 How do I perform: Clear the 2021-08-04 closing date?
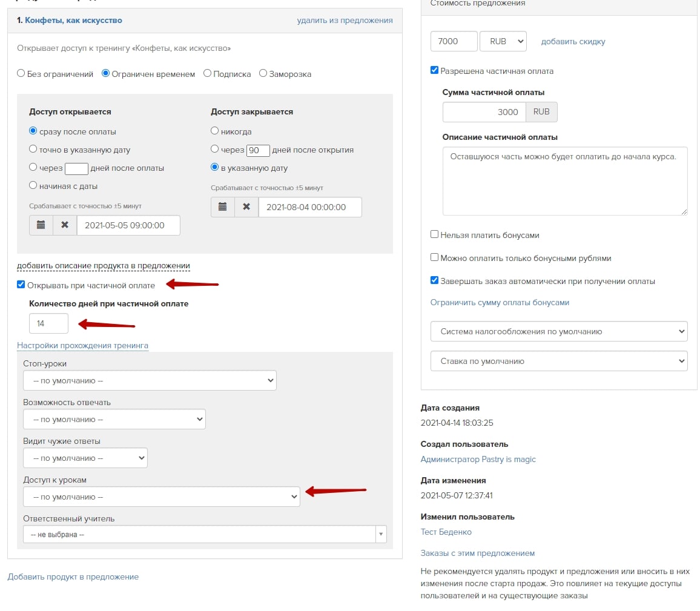[x=246, y=206]
